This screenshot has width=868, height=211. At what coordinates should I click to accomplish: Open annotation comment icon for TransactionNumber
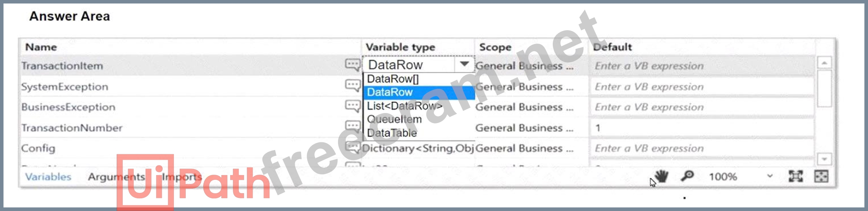(352, 126)
